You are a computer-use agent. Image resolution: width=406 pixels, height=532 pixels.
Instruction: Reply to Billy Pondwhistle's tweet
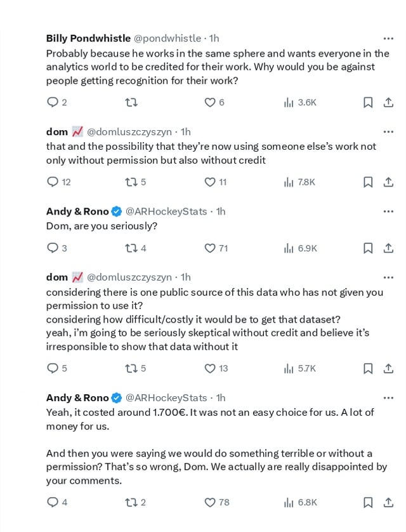pos(53,102)
